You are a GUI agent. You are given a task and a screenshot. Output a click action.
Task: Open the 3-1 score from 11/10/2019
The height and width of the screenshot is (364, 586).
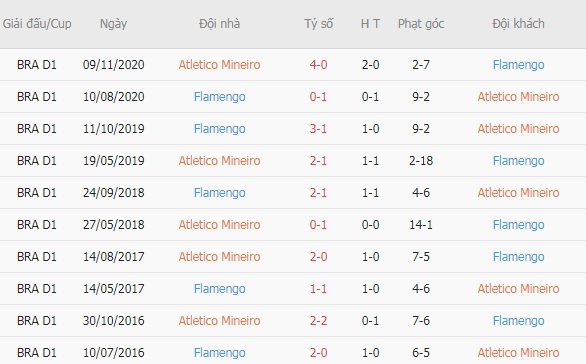(318, 129)
